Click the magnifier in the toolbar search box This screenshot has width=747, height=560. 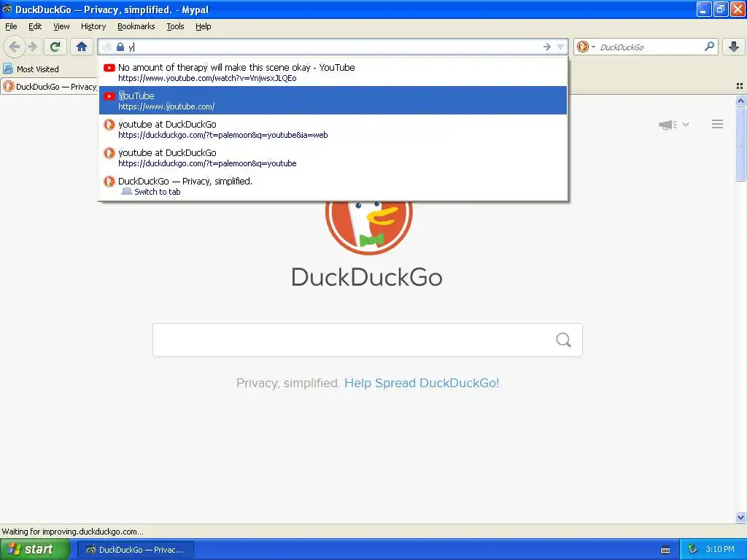(709, 47)
